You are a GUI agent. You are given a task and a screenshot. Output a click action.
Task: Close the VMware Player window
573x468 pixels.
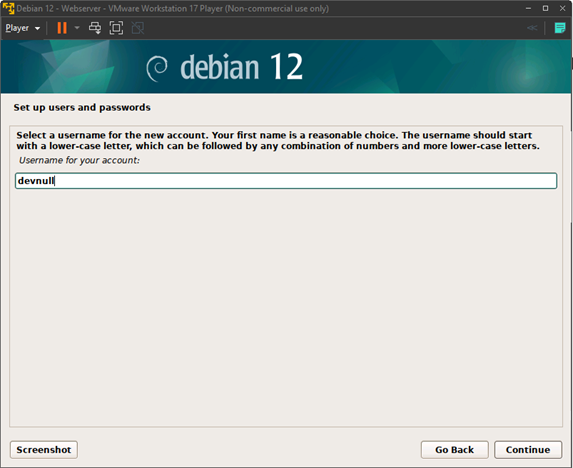pyautogui.click(x=562, y=8)
